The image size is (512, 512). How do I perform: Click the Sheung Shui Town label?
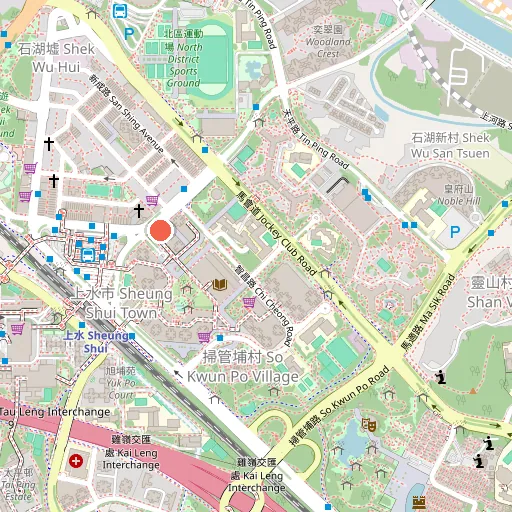[121, 303]
